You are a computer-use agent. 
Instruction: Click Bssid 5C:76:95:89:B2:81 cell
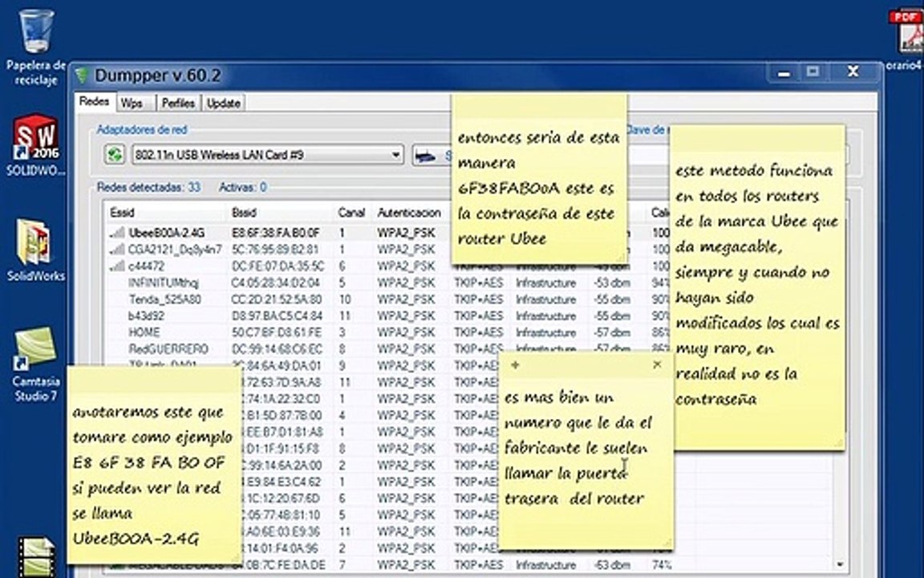click(x=275, y=250)
